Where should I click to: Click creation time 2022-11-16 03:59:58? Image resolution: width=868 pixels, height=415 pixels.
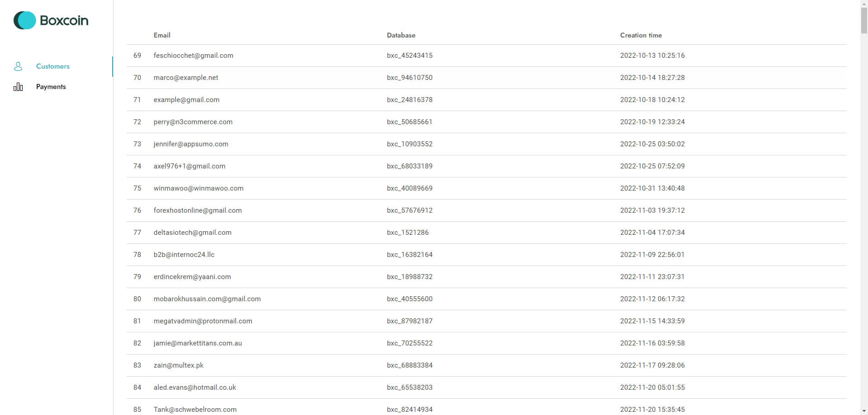[x=652, y=343]
